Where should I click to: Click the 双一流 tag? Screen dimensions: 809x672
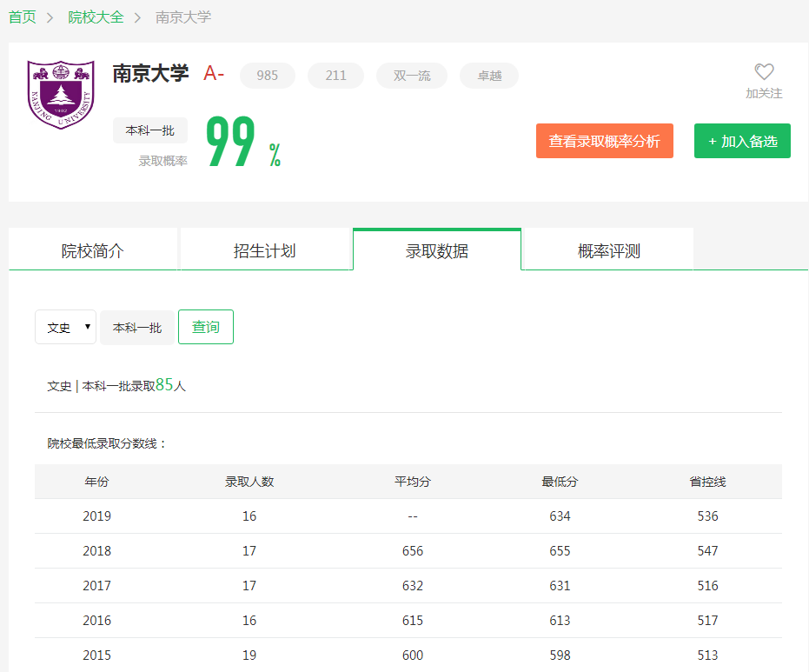click(x=412, y=76)
